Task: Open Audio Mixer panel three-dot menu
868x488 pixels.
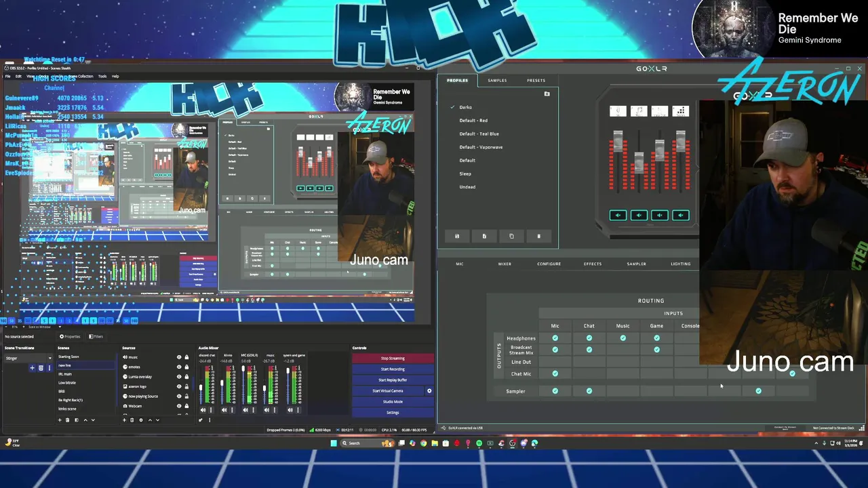Action: point(210,420)
